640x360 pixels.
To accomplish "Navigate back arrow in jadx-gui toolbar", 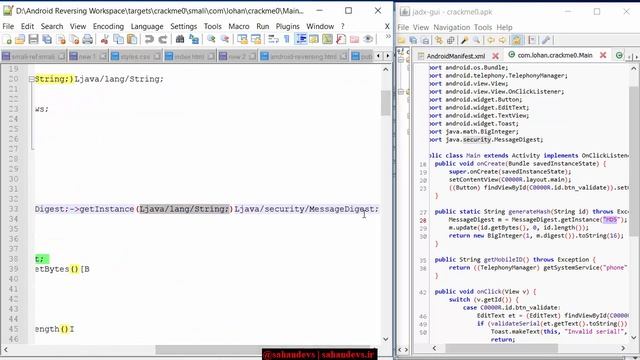I will (491, 40).
